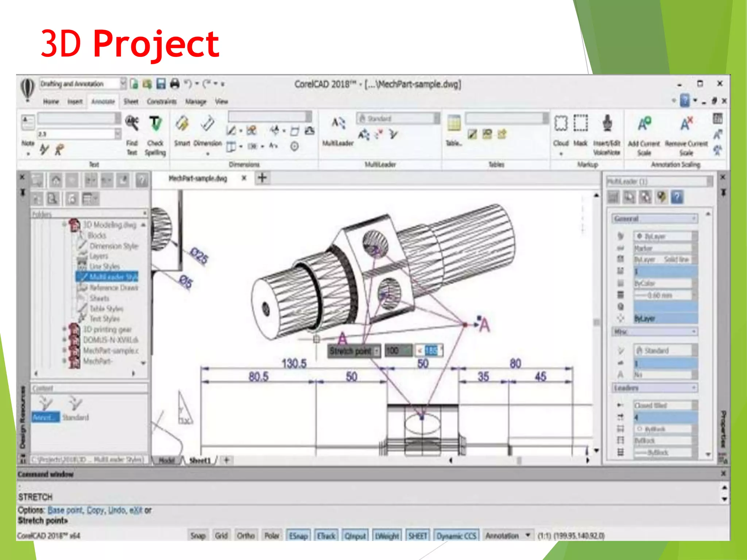The width and height of the screenshot is (747, 560).
Task: Select the Cloud markup tool
Action: click(x=561, y=123)
